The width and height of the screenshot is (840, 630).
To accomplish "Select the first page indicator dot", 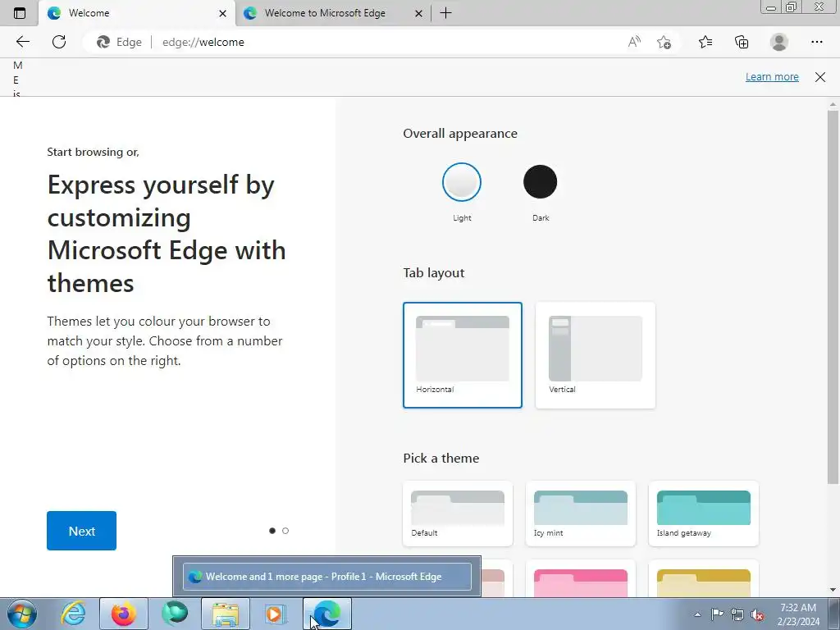I will point(272,531).
